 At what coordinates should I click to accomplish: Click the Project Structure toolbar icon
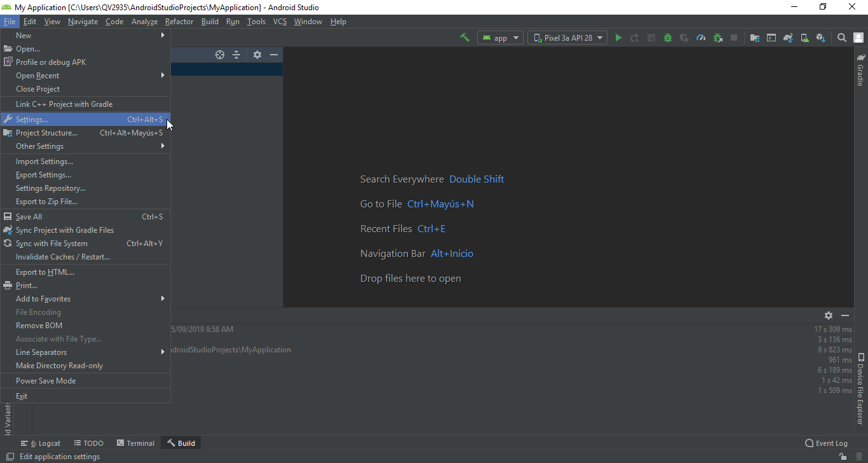(x=755, y=38)
